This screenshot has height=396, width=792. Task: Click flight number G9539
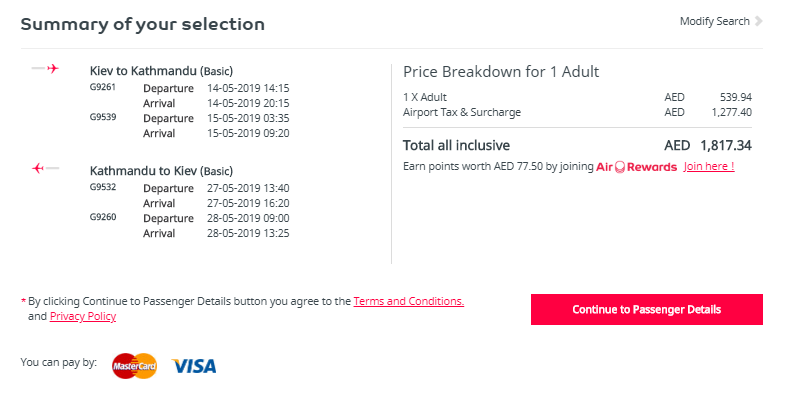[x=103, y=117]
